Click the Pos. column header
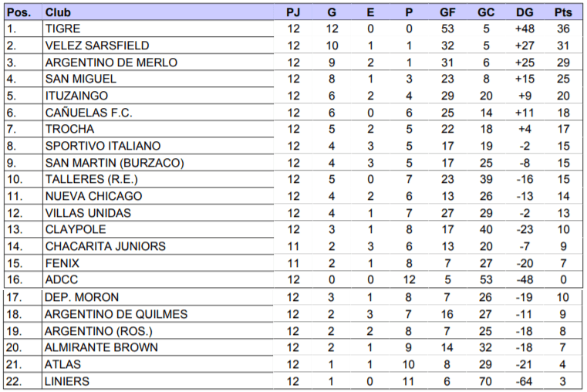The height and width of the screenshot is (392, 587). pyautogui.click(x=19, y=12)
